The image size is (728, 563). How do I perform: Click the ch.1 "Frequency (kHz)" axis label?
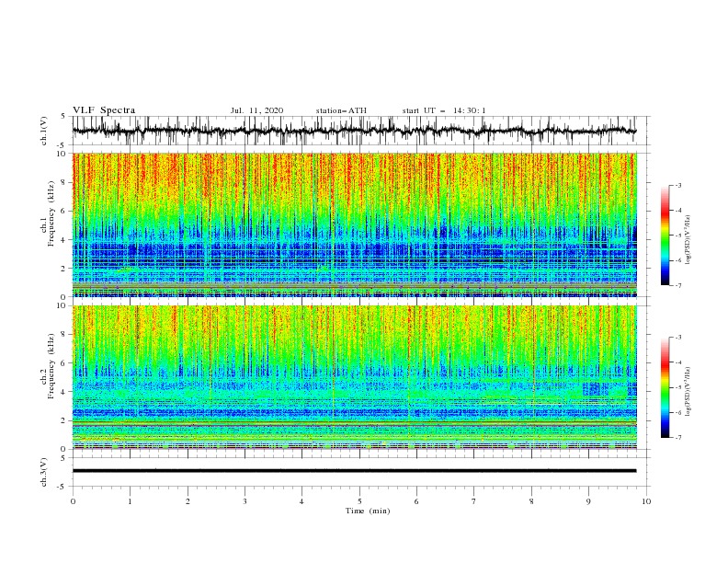pyautogui.click(x=51, y=214)
